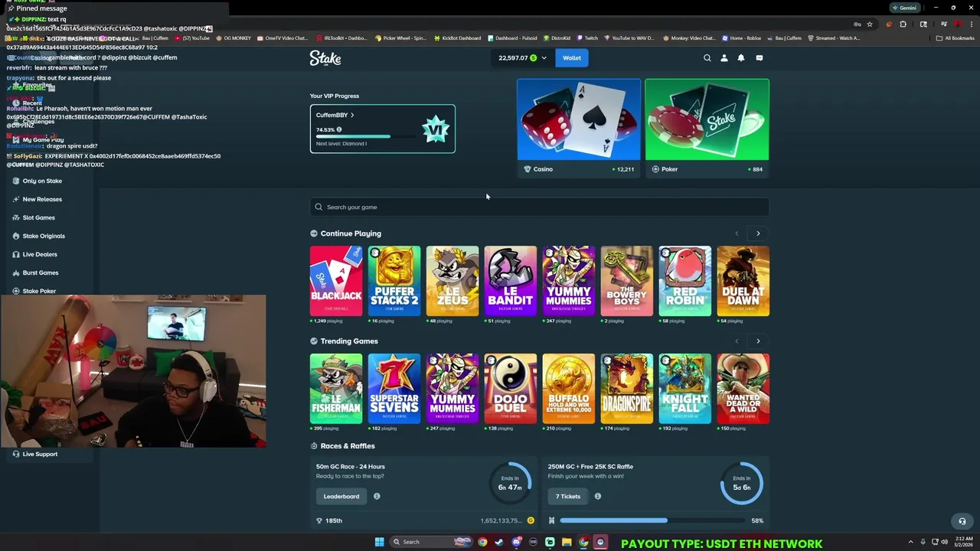Viewport: 980px width, 551px height.
Task: Go to previous page of Continue Playing
Action: [737, 233]
